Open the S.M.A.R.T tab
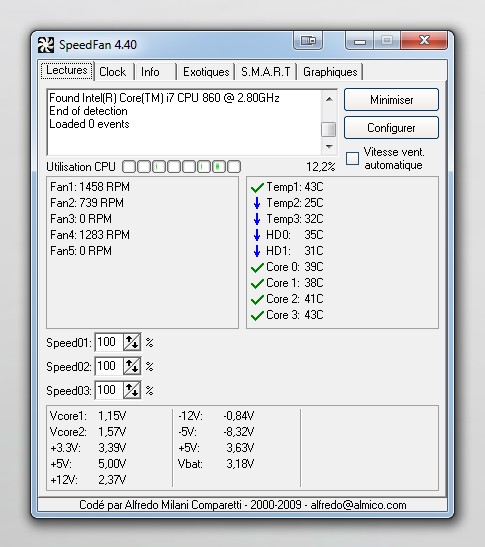Viewport: 485px width, 547px height. pos(266,72)
